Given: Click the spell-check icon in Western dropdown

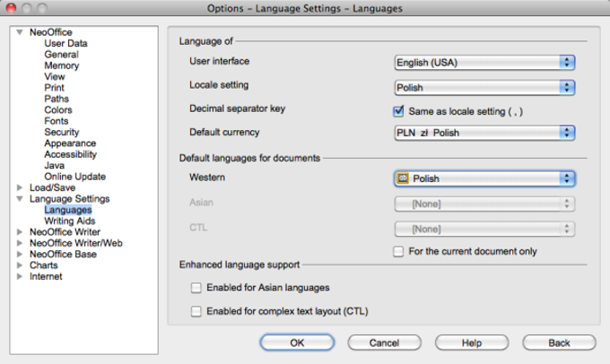Looking at the screenshot, I should point(402,178).
